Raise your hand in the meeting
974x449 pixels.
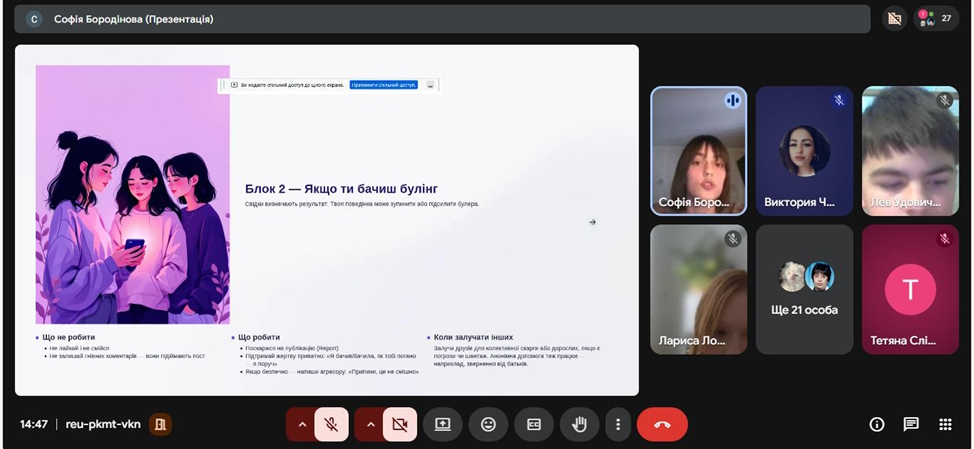578,424
